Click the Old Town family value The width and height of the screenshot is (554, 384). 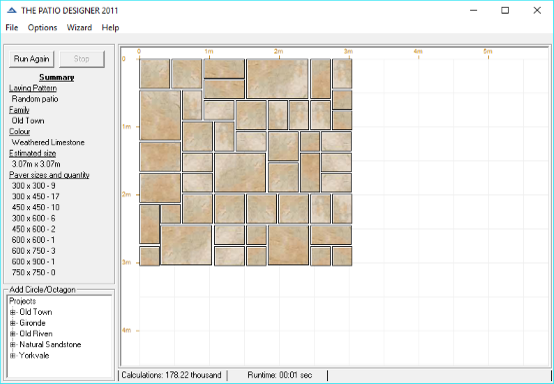click(28, 120)
